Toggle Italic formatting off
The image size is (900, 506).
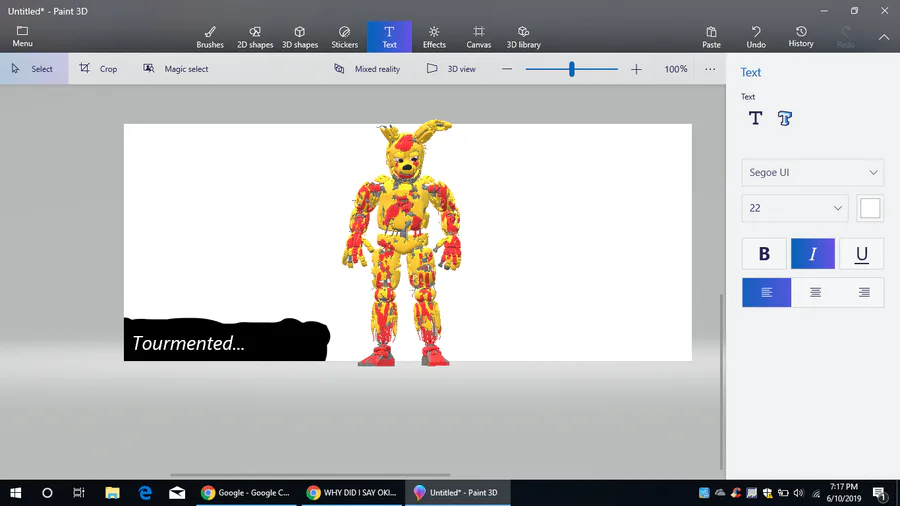(813, 254)
